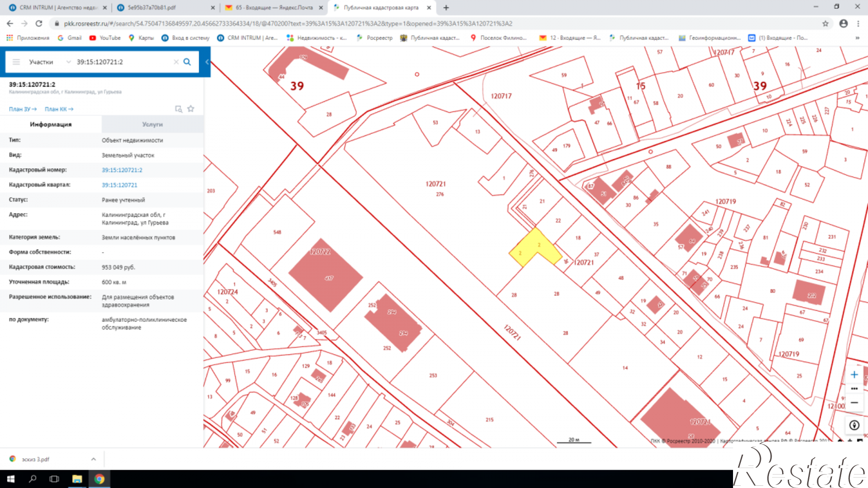This screenshot has width=868, height=488.
Task: Zoom in the map with plus button
Action: click(854, 375)
